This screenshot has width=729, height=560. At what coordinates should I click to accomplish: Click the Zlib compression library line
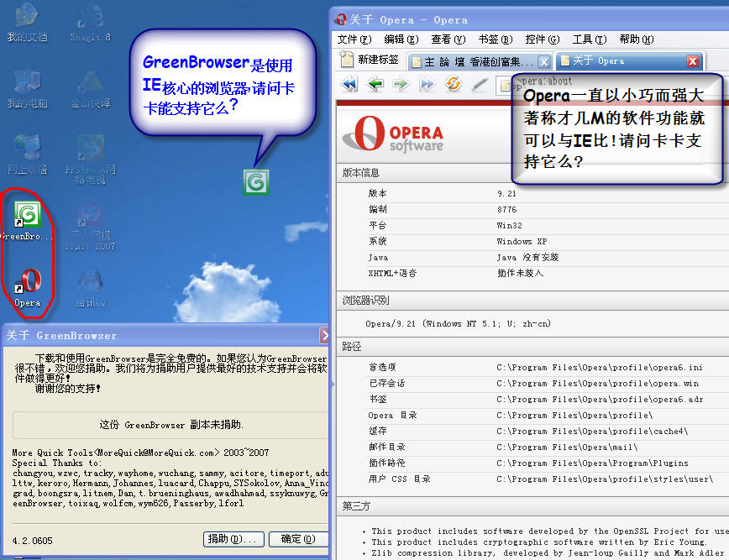click(548, 553)
